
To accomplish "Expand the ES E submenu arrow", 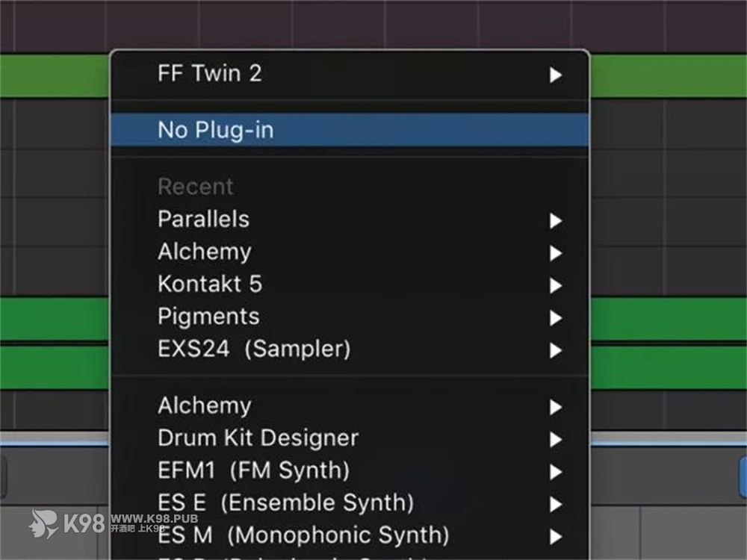I will (x=556, y=504).
